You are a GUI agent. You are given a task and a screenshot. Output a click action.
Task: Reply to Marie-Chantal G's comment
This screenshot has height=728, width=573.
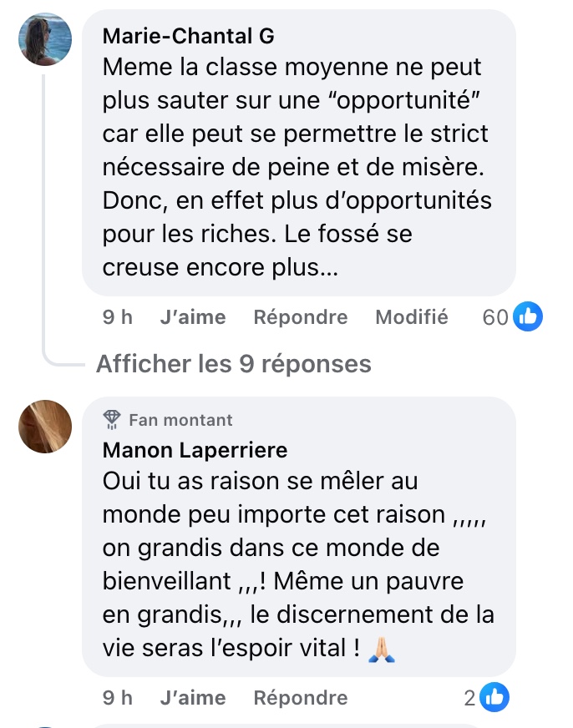coord(301,317)
